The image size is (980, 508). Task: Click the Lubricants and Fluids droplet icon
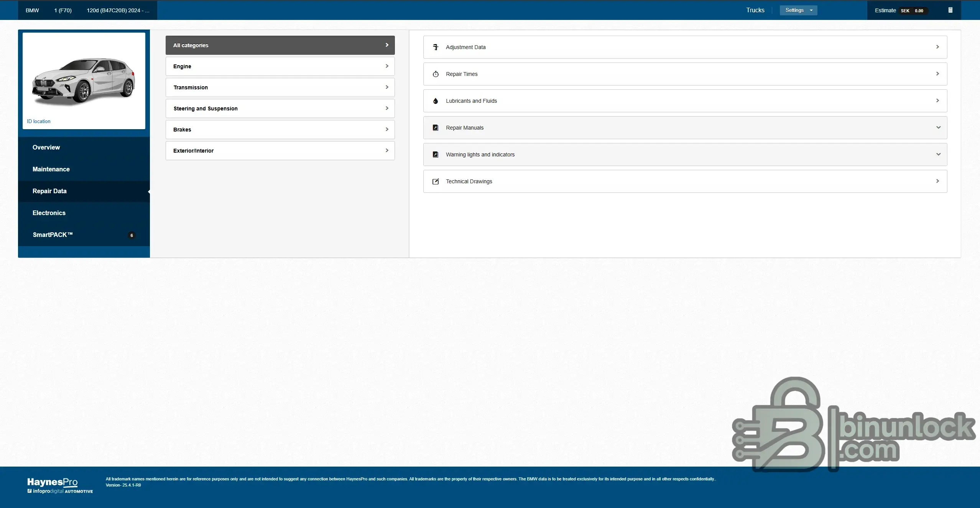[436, 101]
